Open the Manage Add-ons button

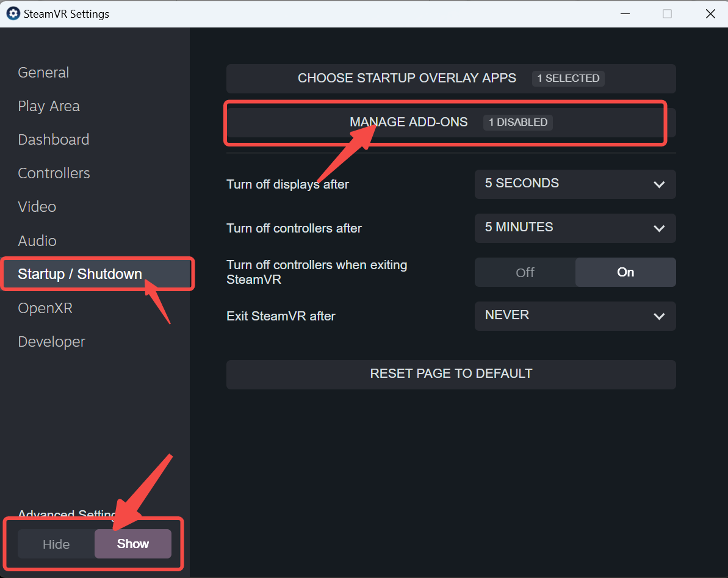click(x=451, y=123)
